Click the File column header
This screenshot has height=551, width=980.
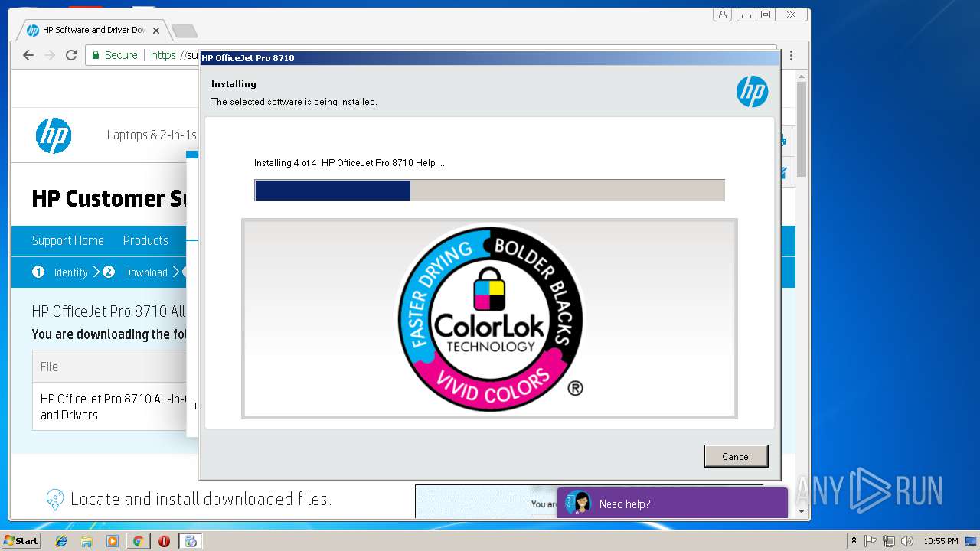(49, 367)
